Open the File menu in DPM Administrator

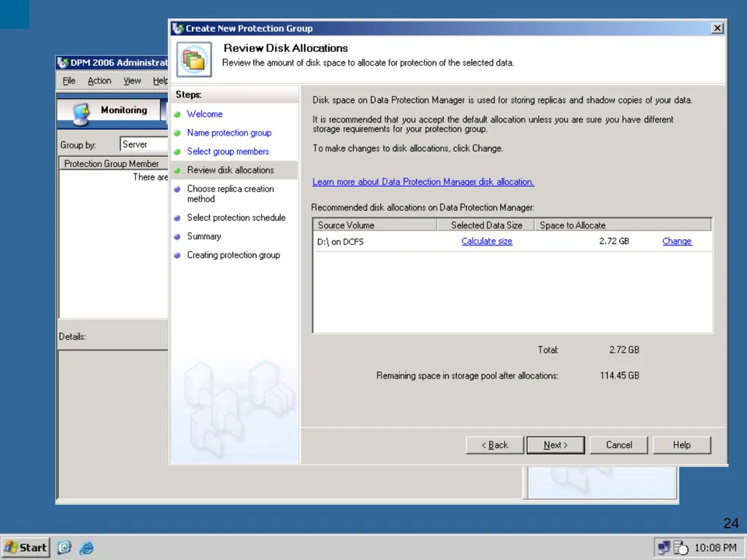pyautogui.click(x=69, y=81)
